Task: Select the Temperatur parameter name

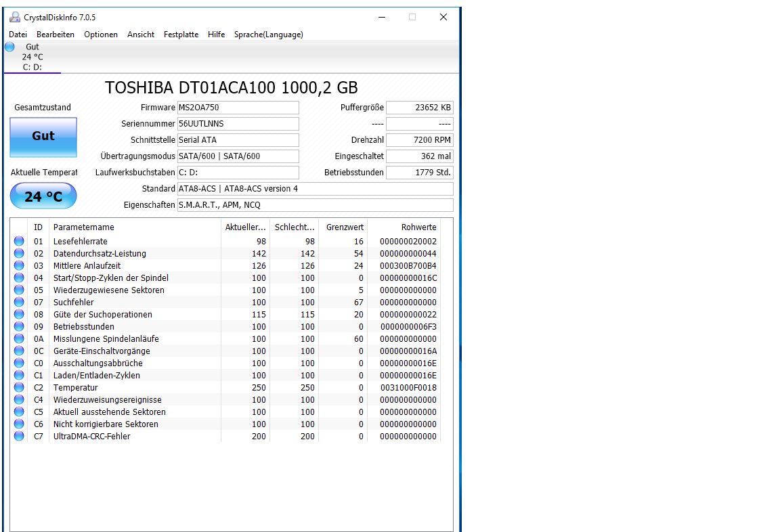Action: tap(76, 387)
